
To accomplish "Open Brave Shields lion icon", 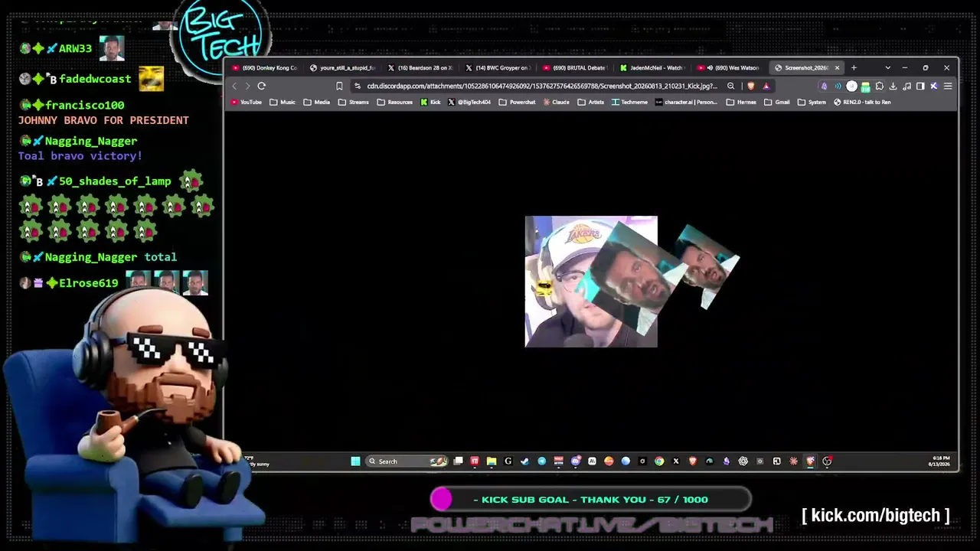I will tap(751, 86).
